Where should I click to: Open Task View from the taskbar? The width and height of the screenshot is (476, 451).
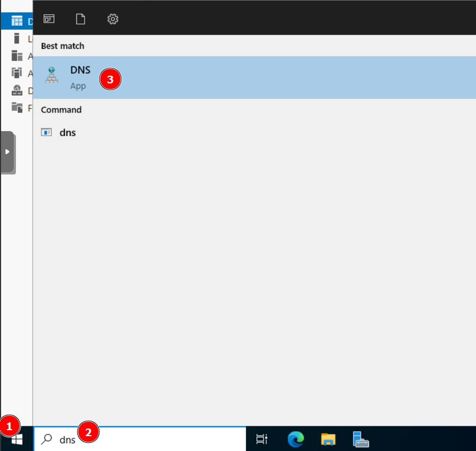point(262,439)
